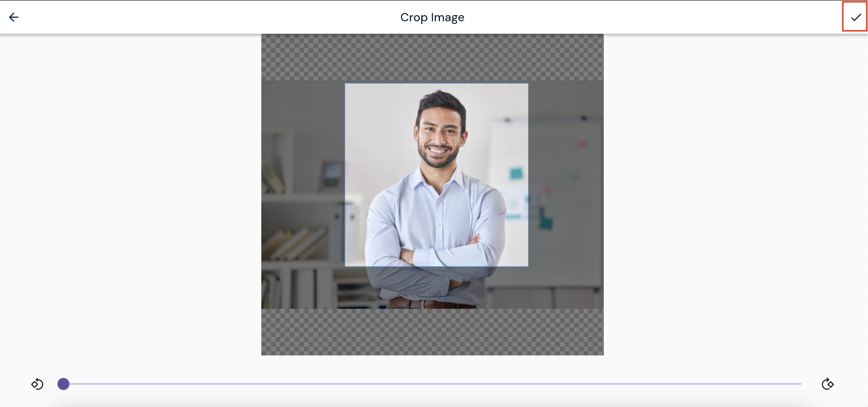Click the right edge of the crop frame
The image size is (868, 407).
tap(528, 175)
